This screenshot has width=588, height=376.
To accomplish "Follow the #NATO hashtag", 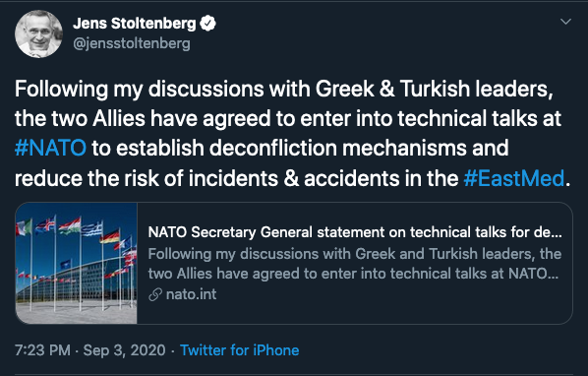I will coord(50,148).
